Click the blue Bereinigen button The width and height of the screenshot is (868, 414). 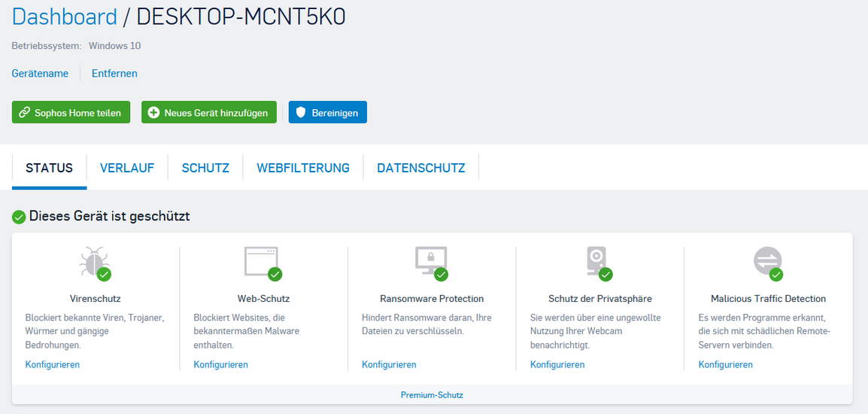point(328,112)
